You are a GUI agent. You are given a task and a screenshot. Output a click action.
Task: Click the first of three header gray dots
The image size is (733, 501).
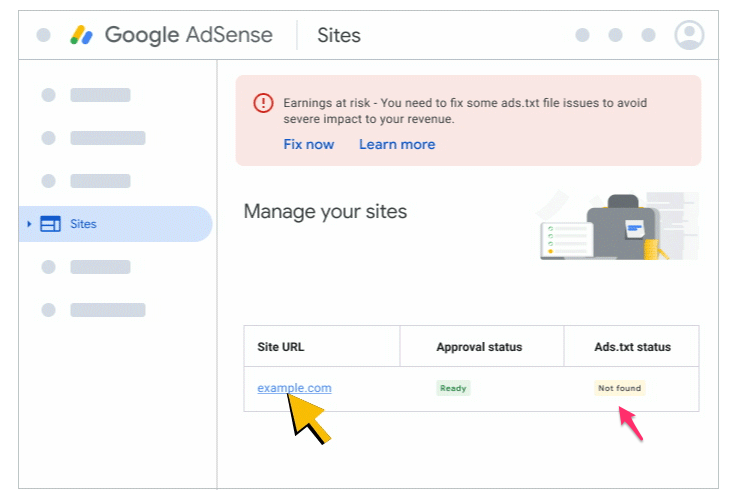(x=582, y=35)
